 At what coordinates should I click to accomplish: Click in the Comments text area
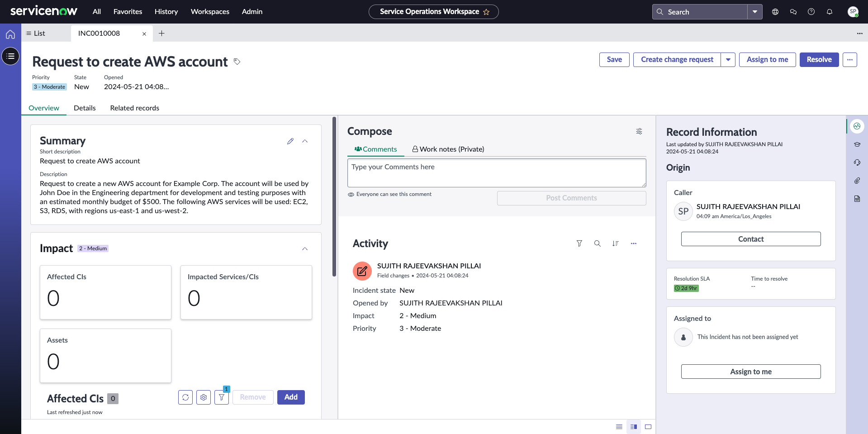tap(497, 173)
